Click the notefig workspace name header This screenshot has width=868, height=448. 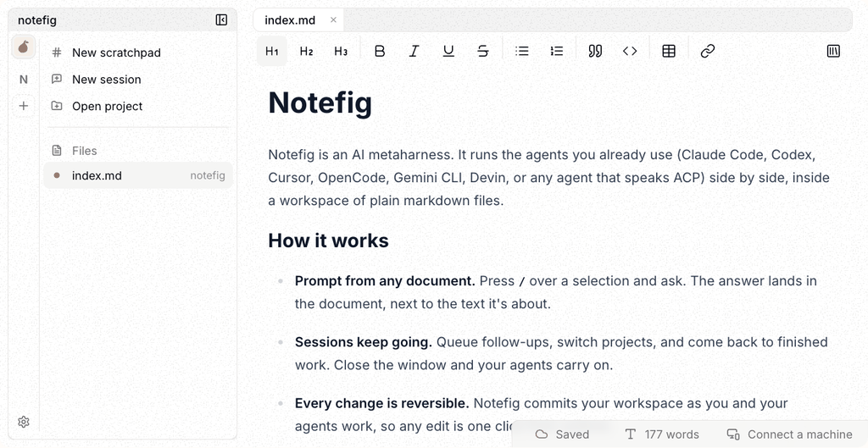37,20
